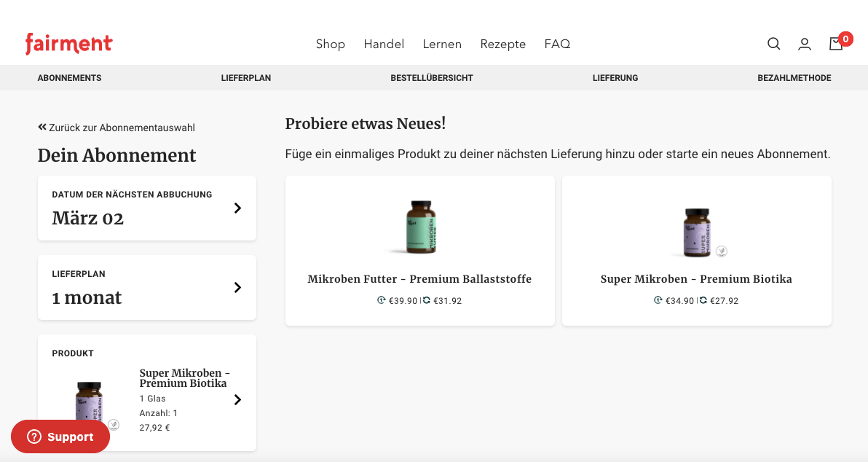
Task: Click the price €31.92
Action: click(447, 301)
